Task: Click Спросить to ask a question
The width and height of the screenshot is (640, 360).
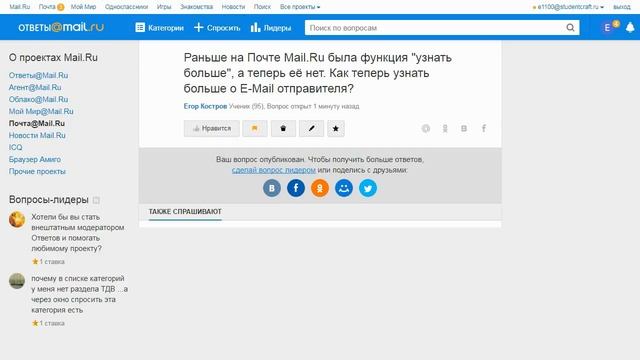Action: point(217,28)
